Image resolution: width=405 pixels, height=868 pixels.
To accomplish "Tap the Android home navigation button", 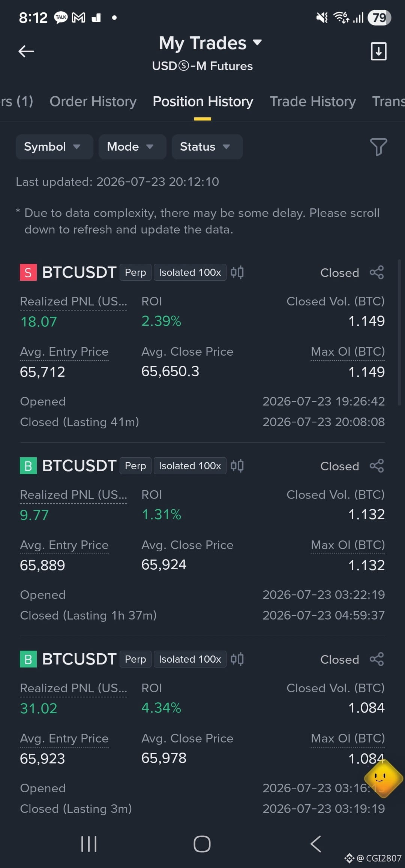I will (202, 844).
